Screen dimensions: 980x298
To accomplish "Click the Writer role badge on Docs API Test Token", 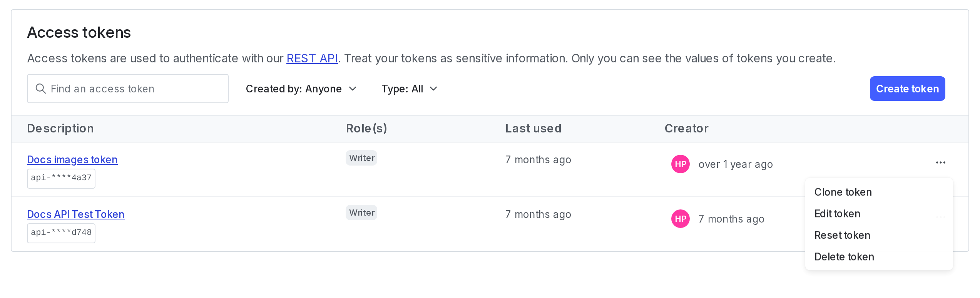I will (x=361, y=213).
